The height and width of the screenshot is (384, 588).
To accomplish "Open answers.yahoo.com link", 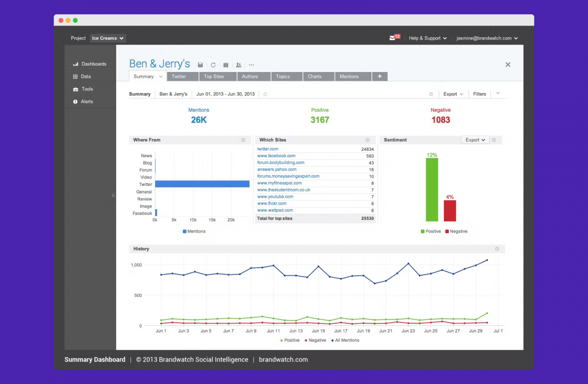I will coord(277,169).
